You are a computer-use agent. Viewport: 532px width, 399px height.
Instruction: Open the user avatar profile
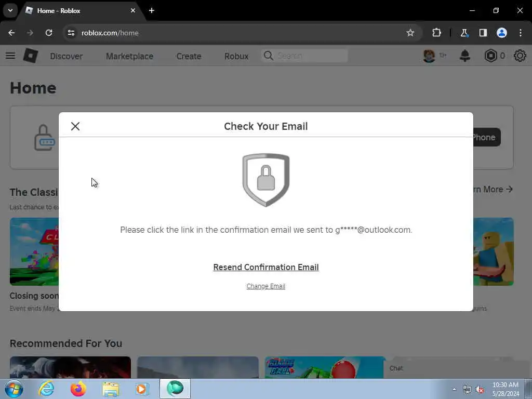(429, 56)
